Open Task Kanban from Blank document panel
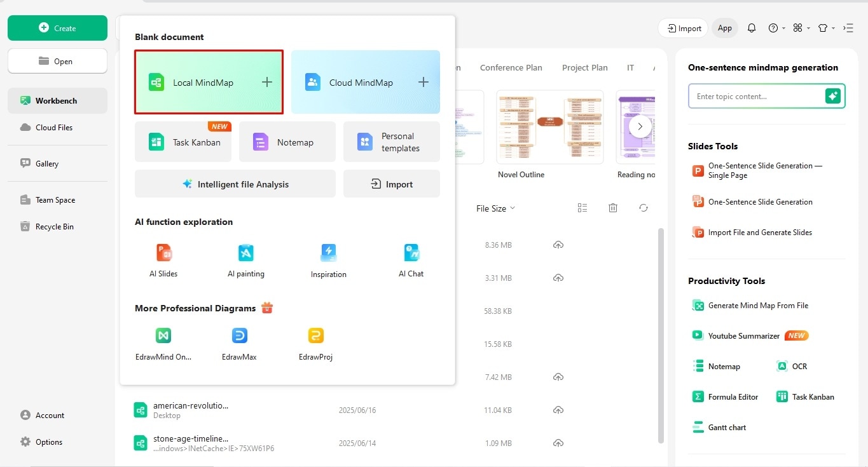The image size is (868, 467). 182,142
